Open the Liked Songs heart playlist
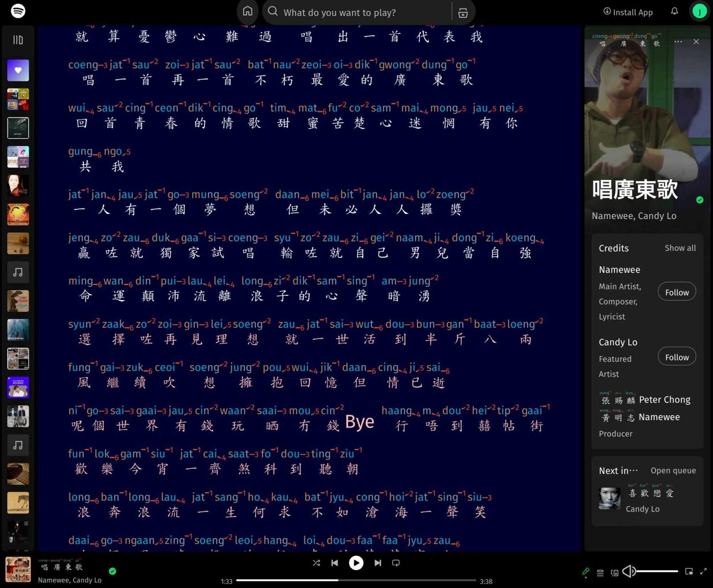The width and height of the screenshot is (713, 588). pyautogui.click(x=18, y=70)
